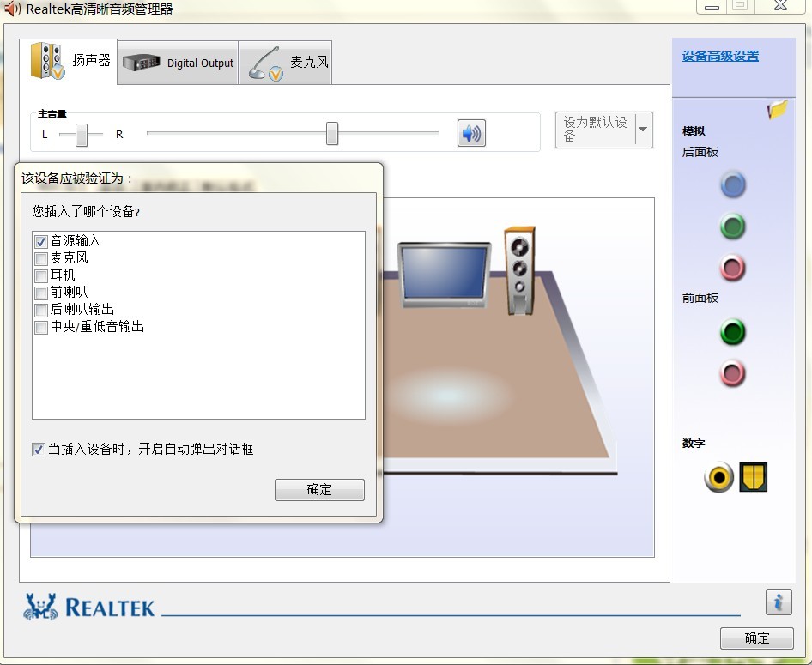Screen dimensions: 812x665
Task: Click the Digital Output receiver icon
Action: click(x=142, y=63)
